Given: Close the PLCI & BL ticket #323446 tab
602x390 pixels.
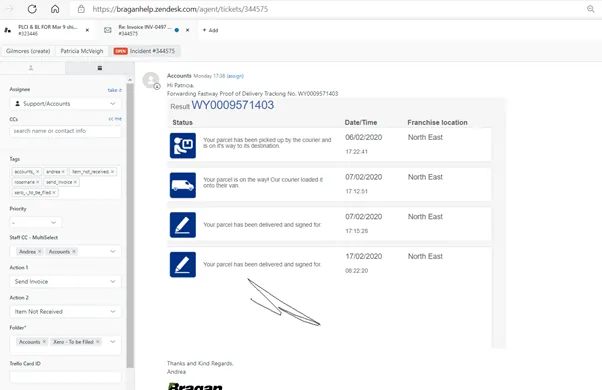Looking at the screenshot, I should tap(87, 30).
